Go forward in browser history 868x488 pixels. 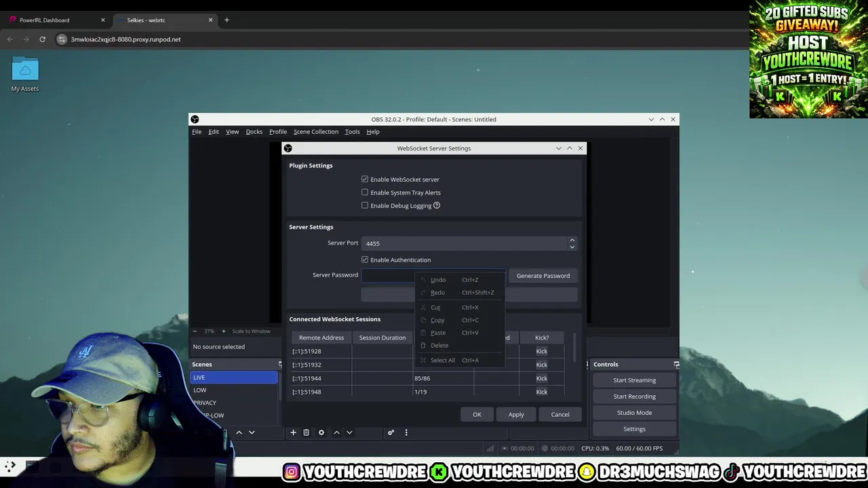click(26, 39)
